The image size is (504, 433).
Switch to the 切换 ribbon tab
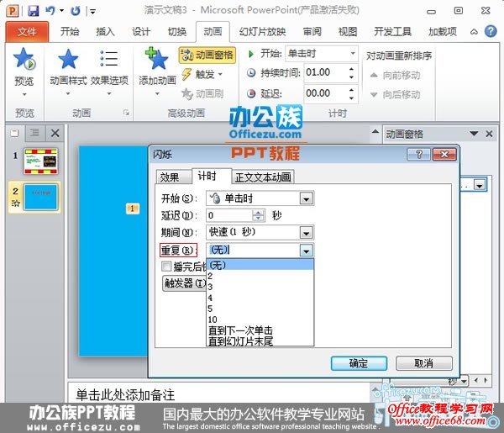[176, 31]
